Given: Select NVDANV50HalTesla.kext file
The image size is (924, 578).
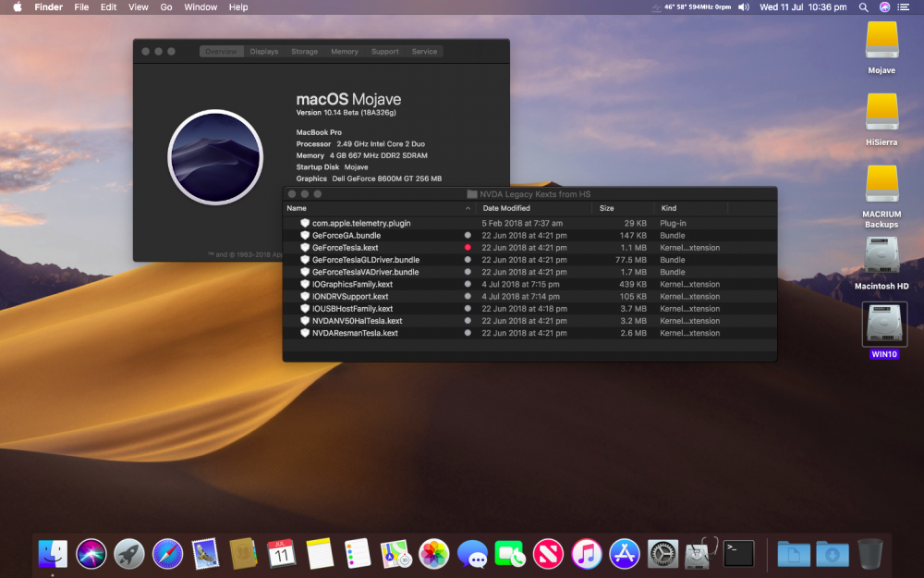Looking at the screenshot, I should click(x=529, y=321).
